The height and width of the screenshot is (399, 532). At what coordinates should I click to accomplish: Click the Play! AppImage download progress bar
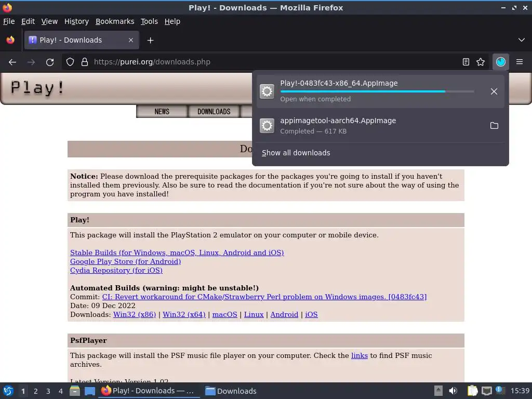(x=377, y=91)
